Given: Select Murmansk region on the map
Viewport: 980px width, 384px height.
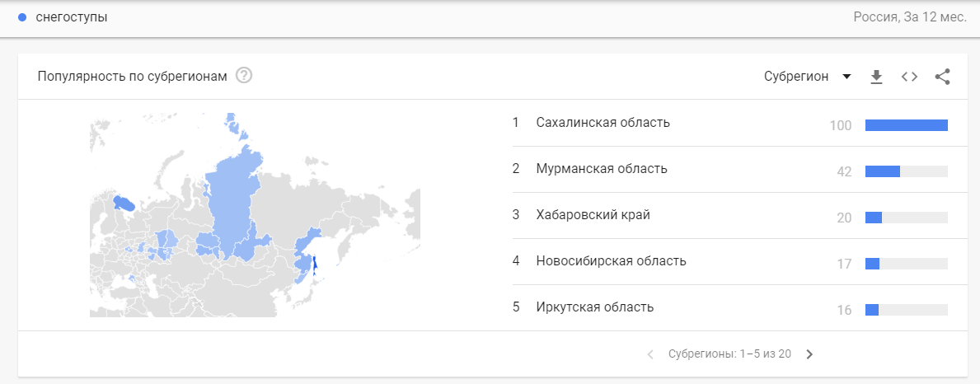Looking at the screenshot, I should click(x=124, y=204).
